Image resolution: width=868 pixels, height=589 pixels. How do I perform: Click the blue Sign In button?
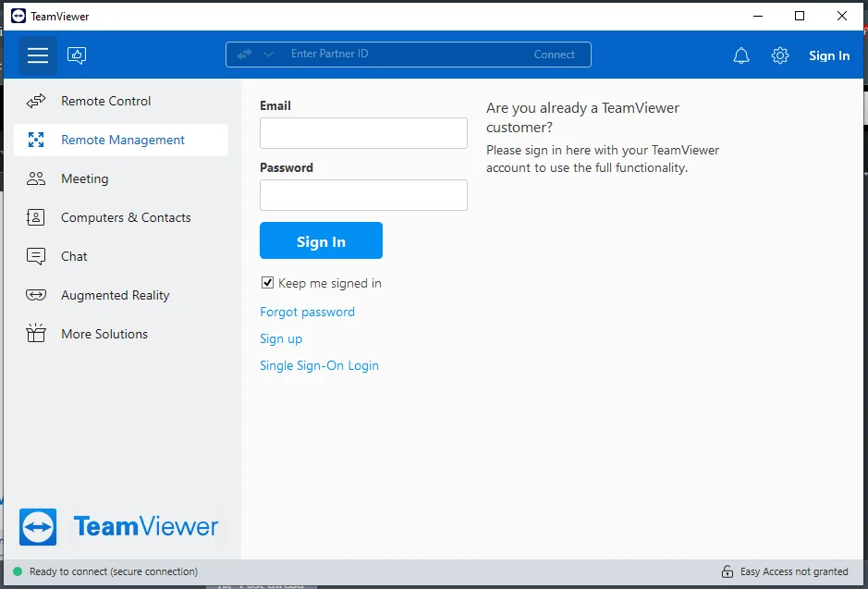tap(321, 240)
